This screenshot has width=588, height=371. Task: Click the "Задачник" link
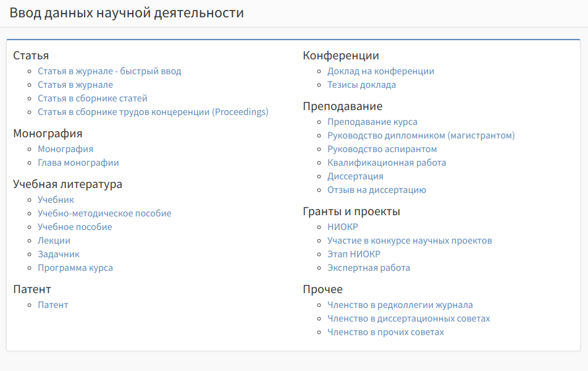[x=58, y=254]
